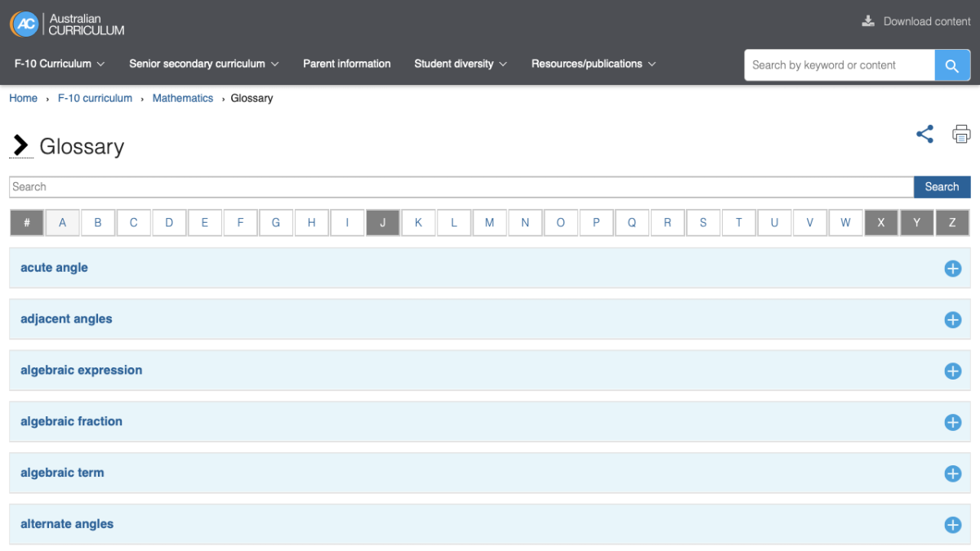The height and width of the screenshot is (551, 980).
Task: Select the Parent information menu item
Action: pos(346,64)
